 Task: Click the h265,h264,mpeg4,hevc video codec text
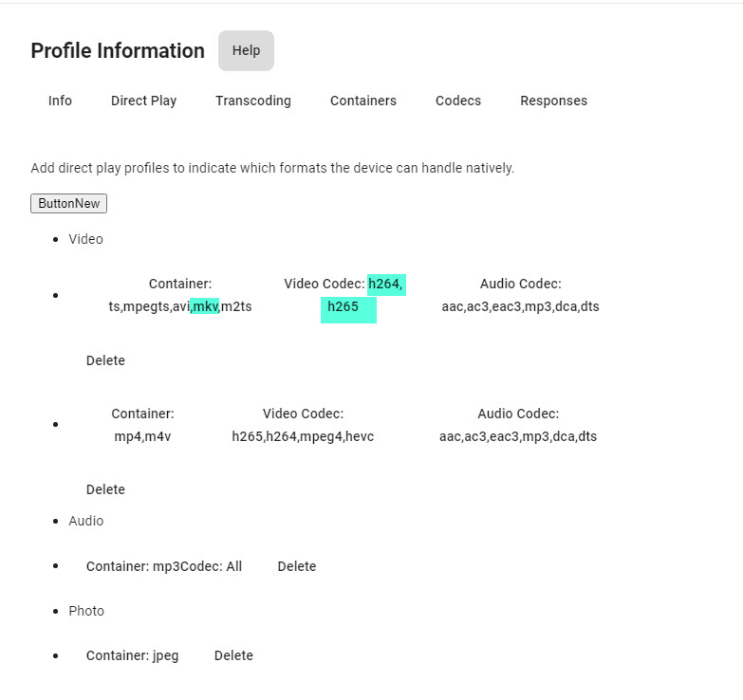pyautogui.click(x=303, y=436)
